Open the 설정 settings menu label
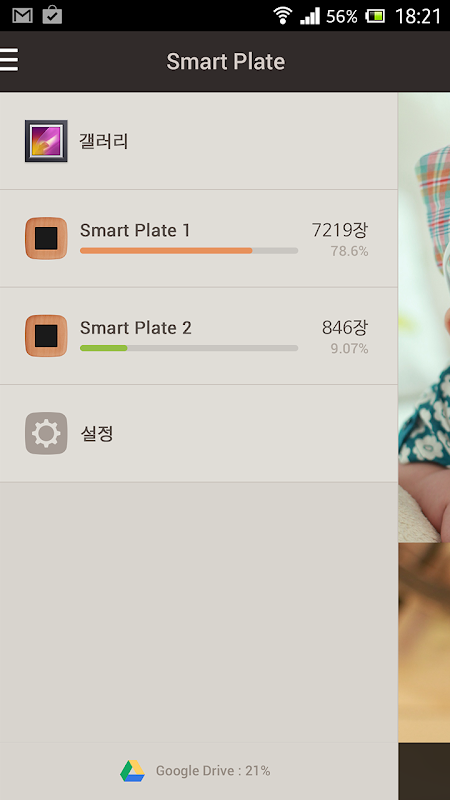The image size is (450, 800). click(x=97, y=434)
